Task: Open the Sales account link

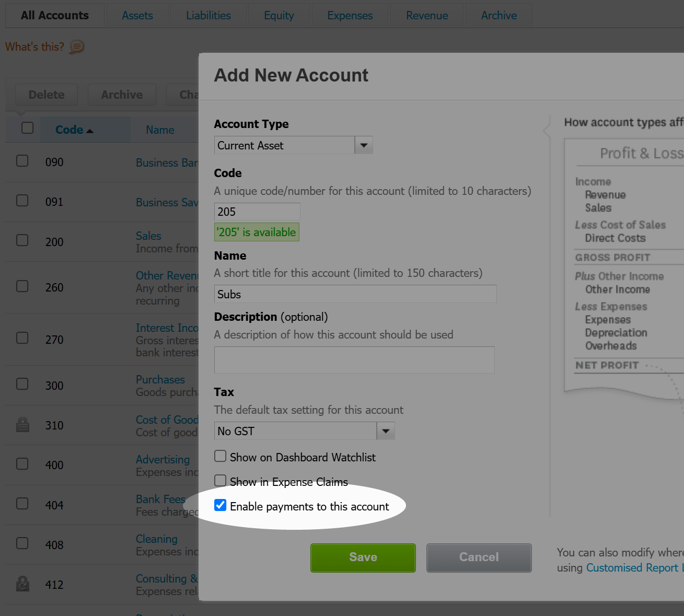Action: click(148, 236)
